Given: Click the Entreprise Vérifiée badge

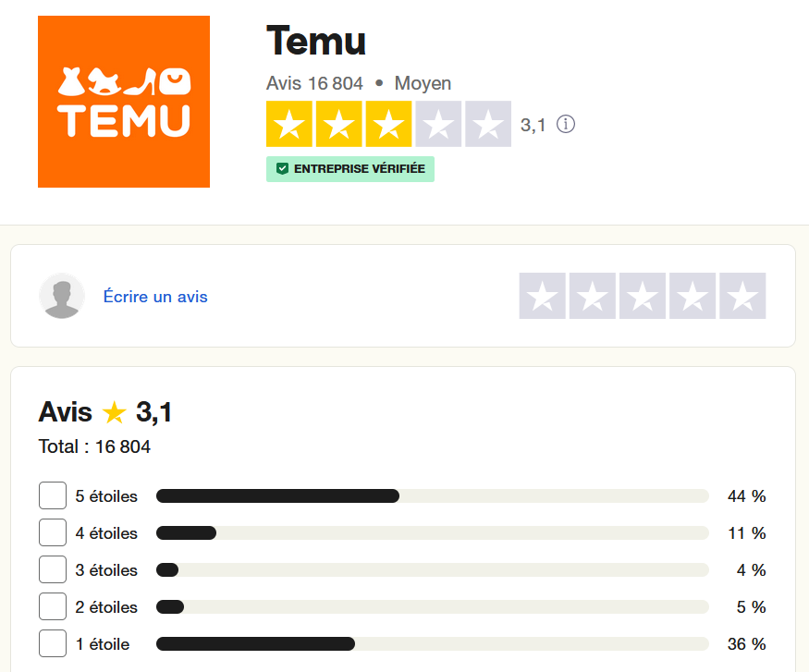Looking at the screenshot, I should pos(350,169).
